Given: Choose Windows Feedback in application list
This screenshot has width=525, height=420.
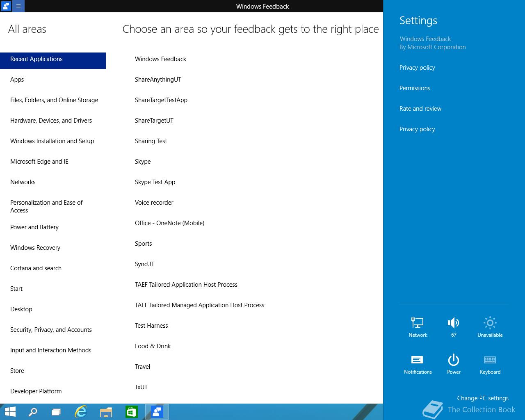Looking at the screenshot, I should (160, 59).
